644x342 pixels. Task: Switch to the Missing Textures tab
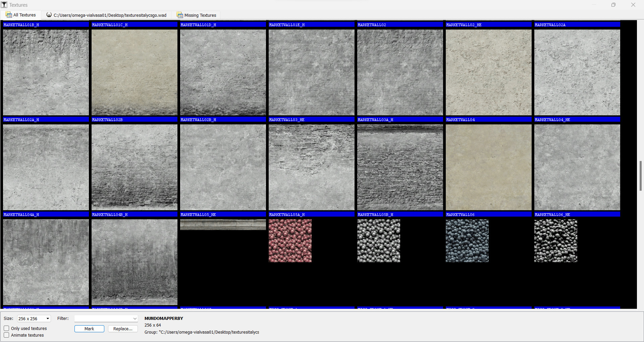point(200,15)
